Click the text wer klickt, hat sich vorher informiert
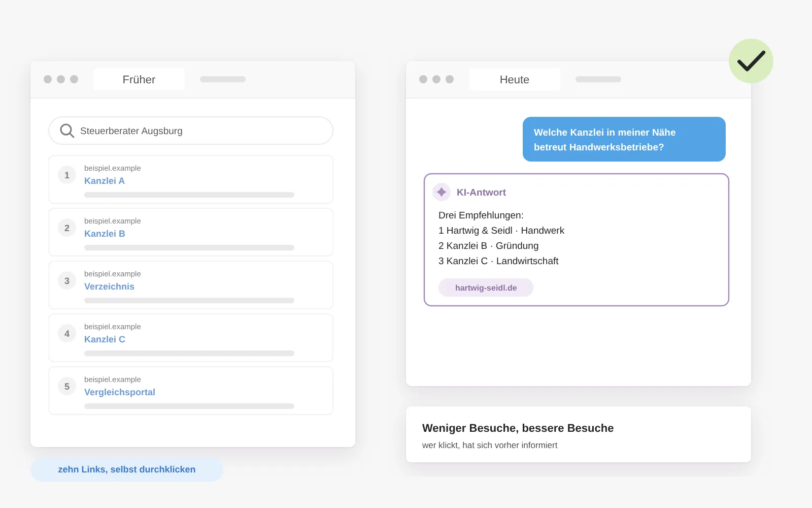Viewport: 812px width, 508px height. pyautogui.click(x=490, y=445)
